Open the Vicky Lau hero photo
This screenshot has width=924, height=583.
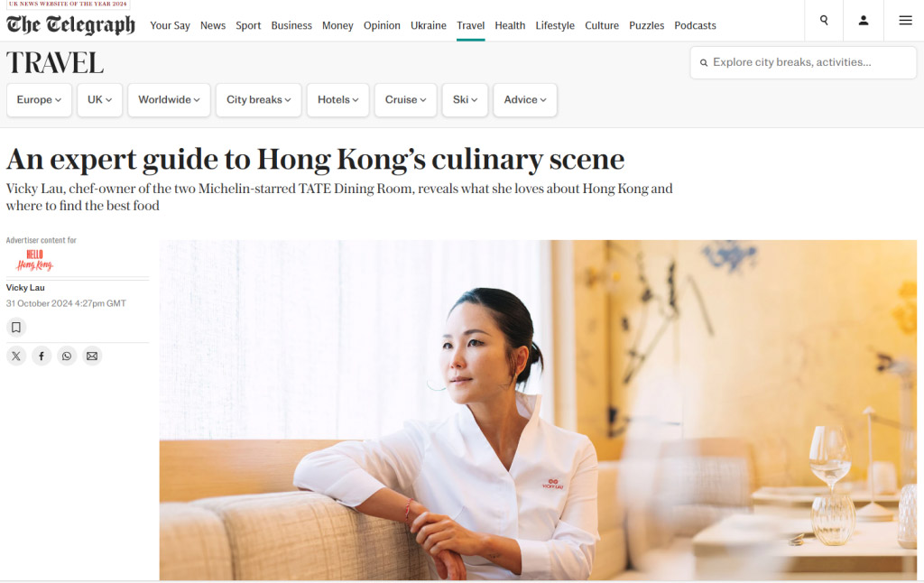[x=538, y=410]
